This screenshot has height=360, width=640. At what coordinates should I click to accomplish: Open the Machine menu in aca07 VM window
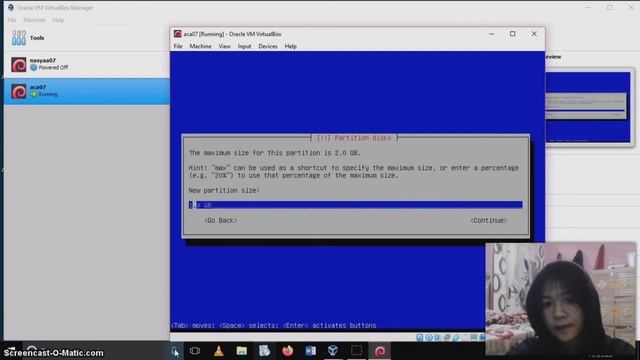click(200, 47)
